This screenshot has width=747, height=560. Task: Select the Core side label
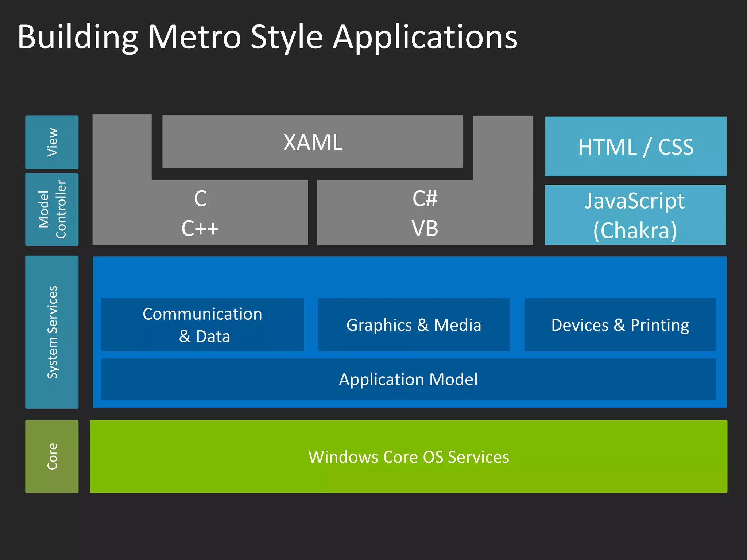[52, 456]
